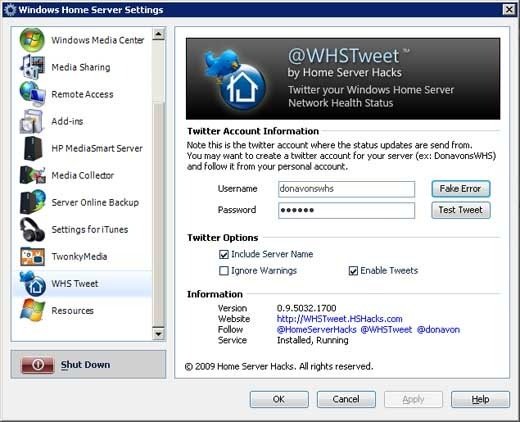The height and width of the screenshot is (422, 520).
Task: Click the WHSTweet bird logo in banner
Action: click(x=234, y=80)
